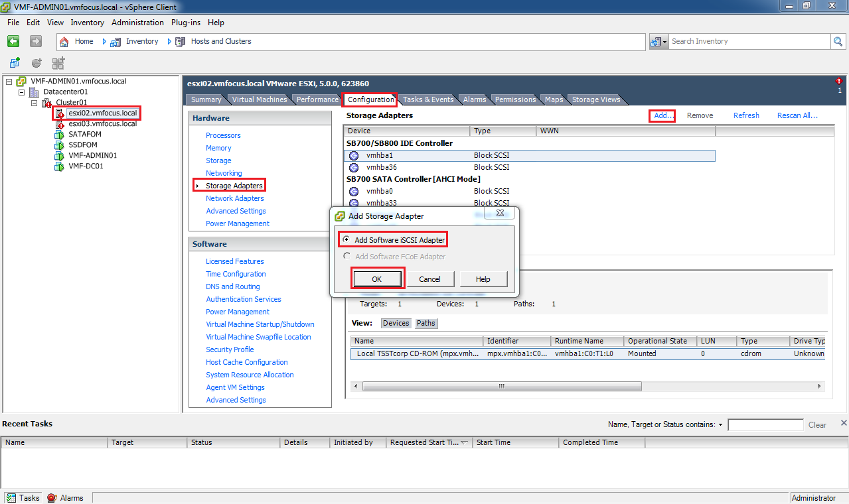Image resolution: width=849 pixels, height=504 pixels.
Task: Click the SATAFOM virtual machine icon
Action: click(x=59, y=135)
